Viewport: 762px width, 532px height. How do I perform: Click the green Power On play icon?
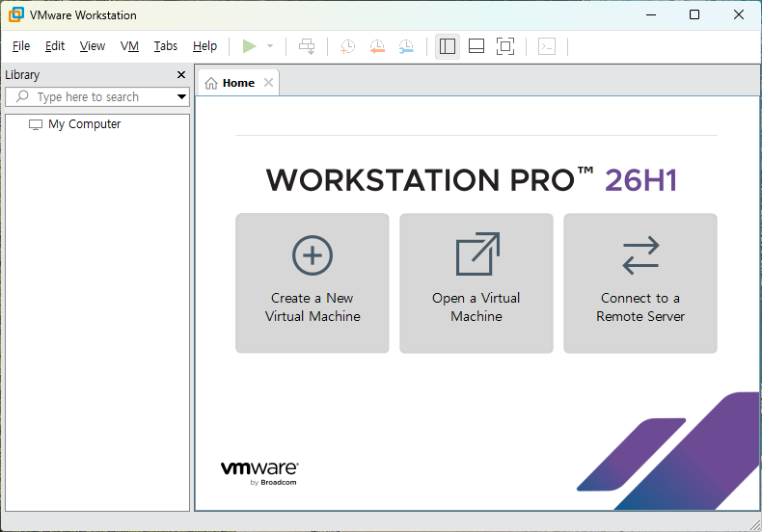[249, 46]
